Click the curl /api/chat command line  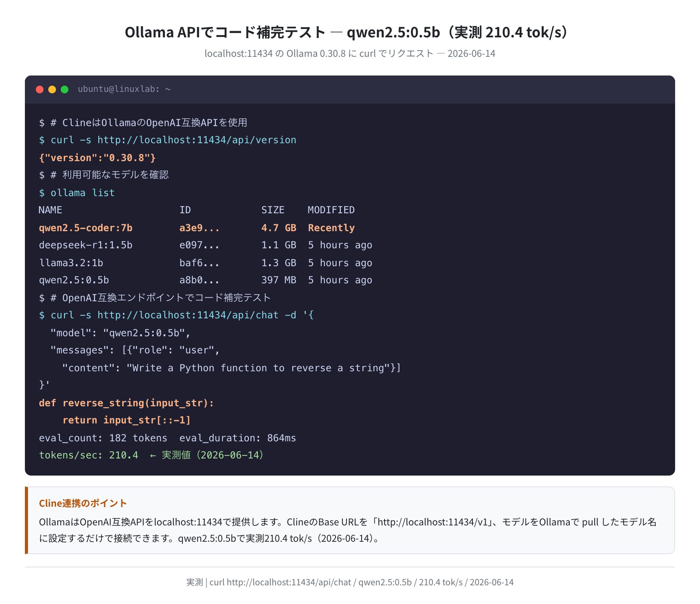(x=176, y=315)
